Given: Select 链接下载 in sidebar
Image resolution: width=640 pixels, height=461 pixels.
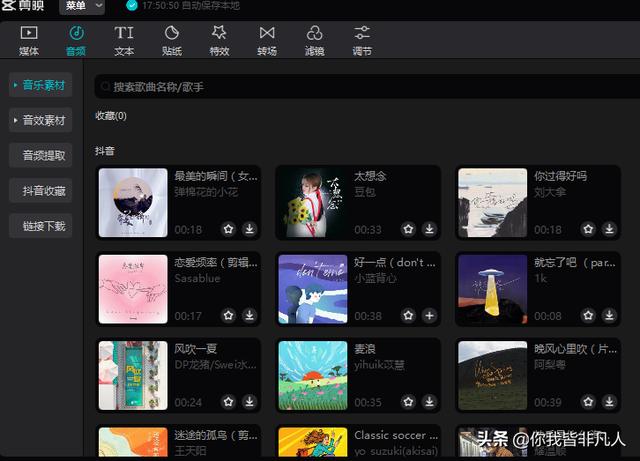Looking at the screenshot, I should coord(40,226).
